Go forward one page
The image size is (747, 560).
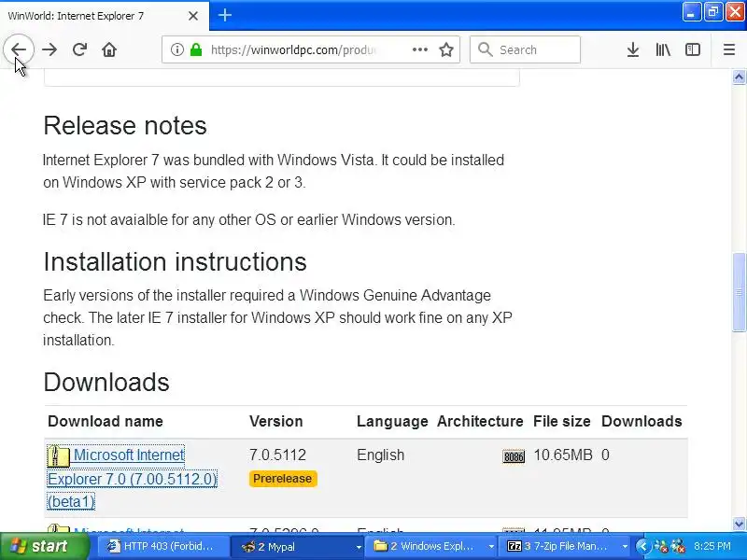[49, 49]
